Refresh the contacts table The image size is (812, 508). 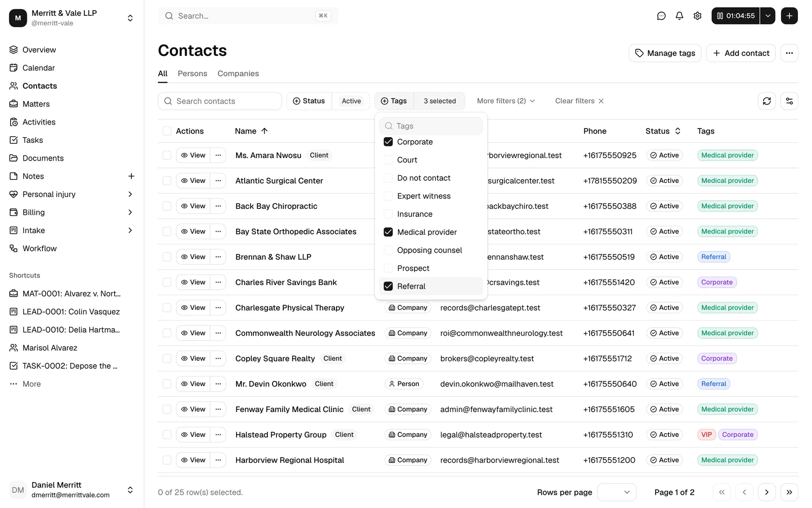point(767,101)
